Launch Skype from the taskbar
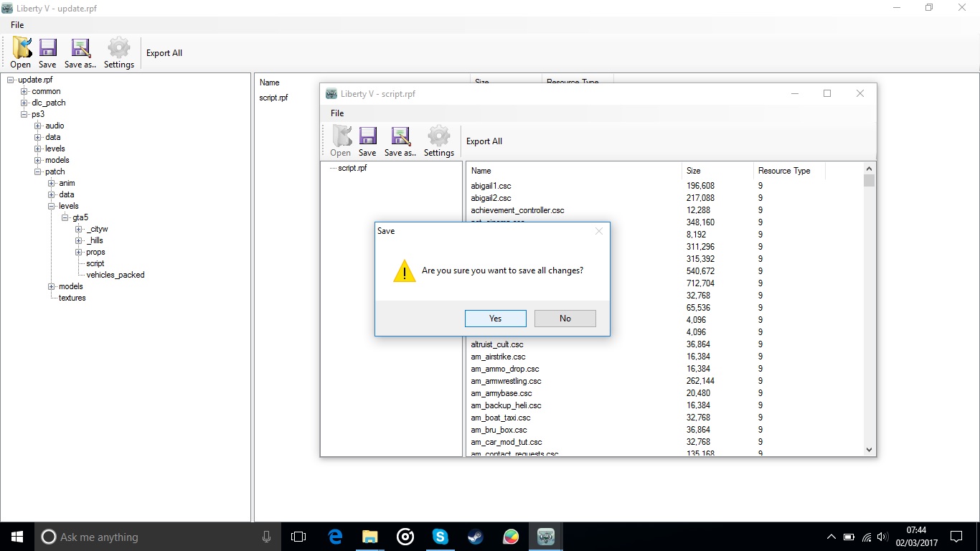This screenshot has height=551, width=980. (x=440, y=537)
